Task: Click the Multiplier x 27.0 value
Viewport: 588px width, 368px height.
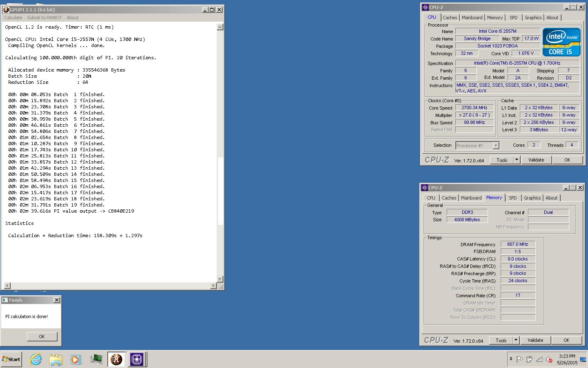Action: (474, 115)
